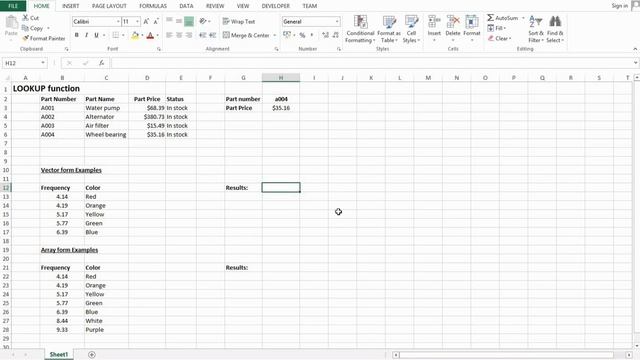Switch to the DATA tab
The width and height of the screenshot is (640, 360).
186,6
